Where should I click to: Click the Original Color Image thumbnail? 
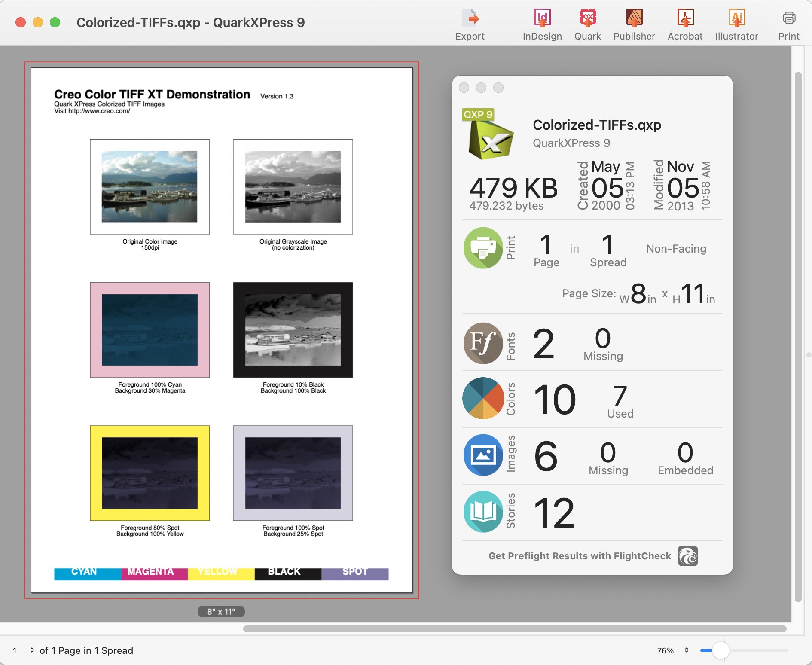pyautogui.click(x=150, y=186)
